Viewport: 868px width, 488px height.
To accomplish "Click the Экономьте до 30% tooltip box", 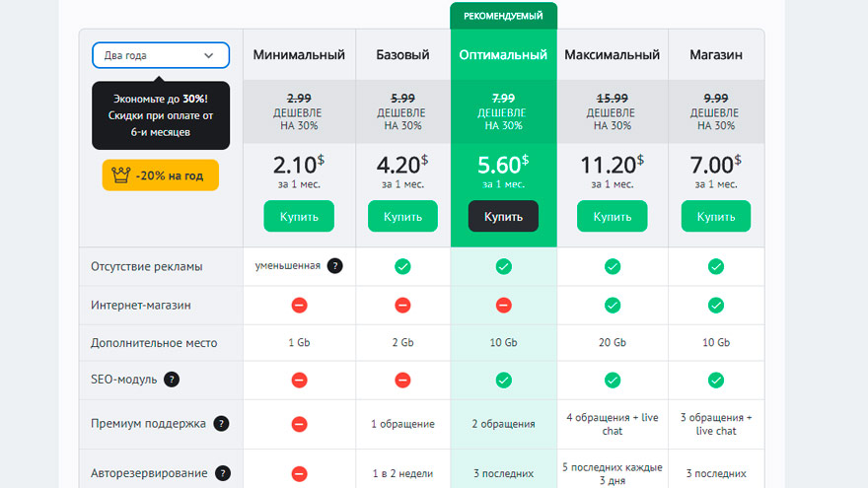I will (161, 115).
